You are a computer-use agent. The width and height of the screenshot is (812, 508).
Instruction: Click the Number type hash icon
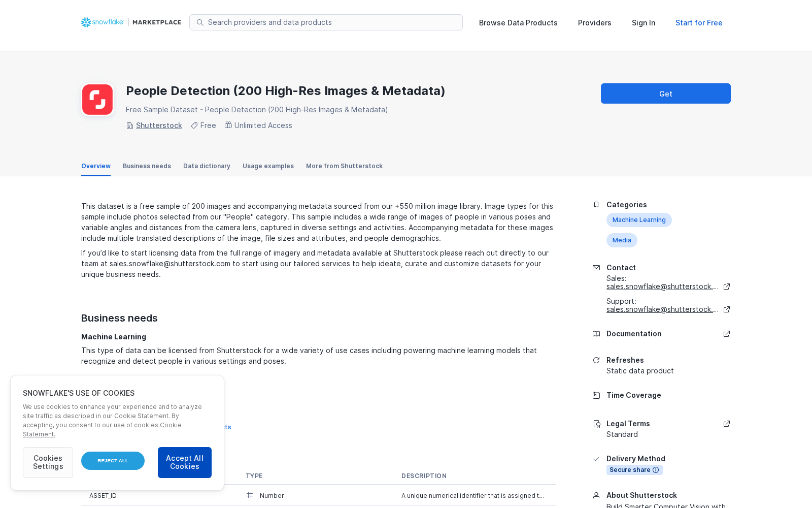click(x=250, y=495)
